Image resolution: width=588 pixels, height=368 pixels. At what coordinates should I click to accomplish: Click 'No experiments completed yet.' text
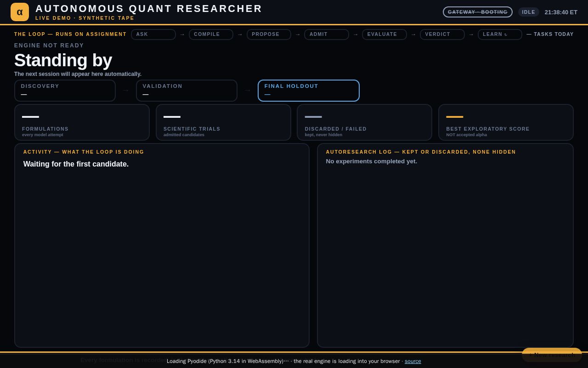372,161
